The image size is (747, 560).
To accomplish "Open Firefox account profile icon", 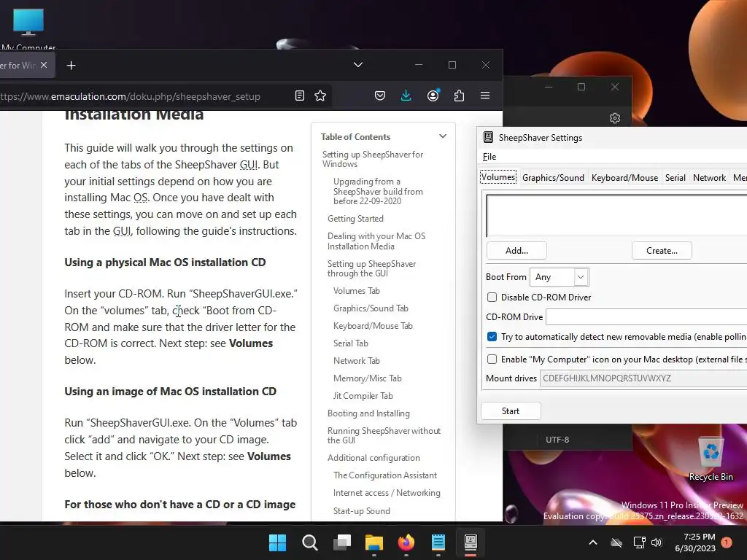I will 433,96.
